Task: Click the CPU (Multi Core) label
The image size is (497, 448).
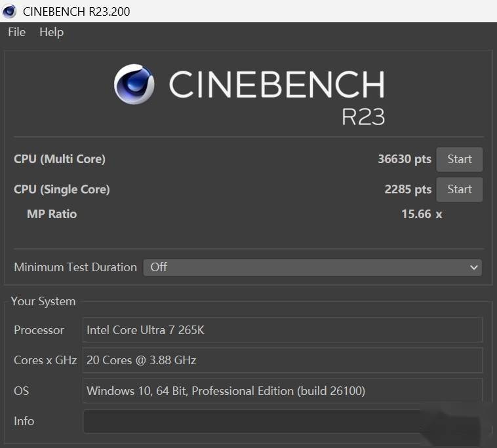Action: pos(60,159)
